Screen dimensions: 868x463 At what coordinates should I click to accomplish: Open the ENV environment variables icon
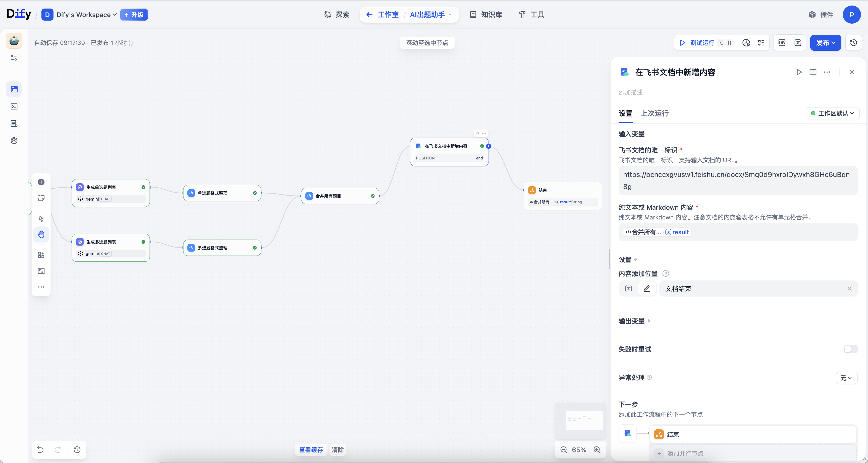click(x=782, y=43)
